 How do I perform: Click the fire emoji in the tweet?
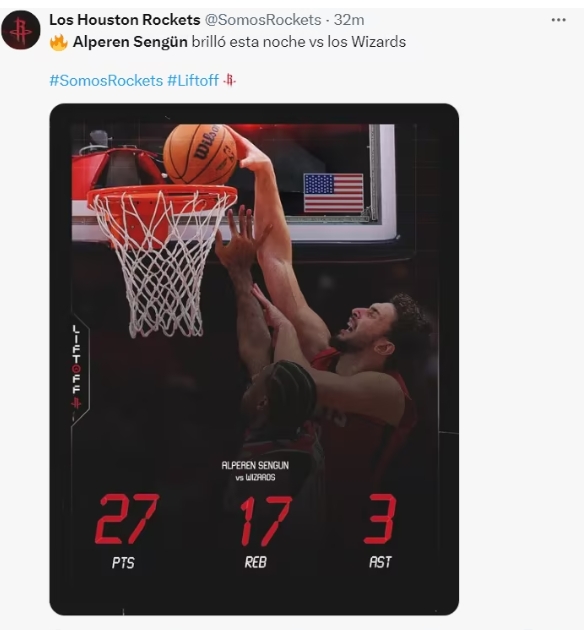point(59,42)
